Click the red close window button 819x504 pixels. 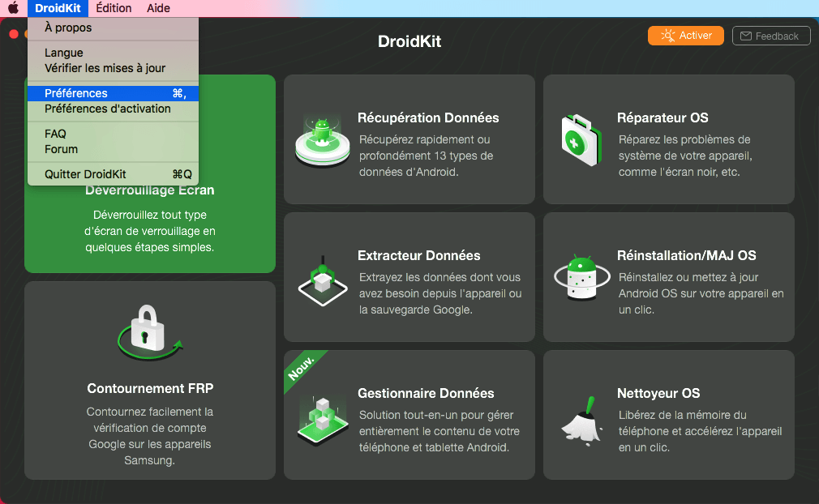coord(14,34)
